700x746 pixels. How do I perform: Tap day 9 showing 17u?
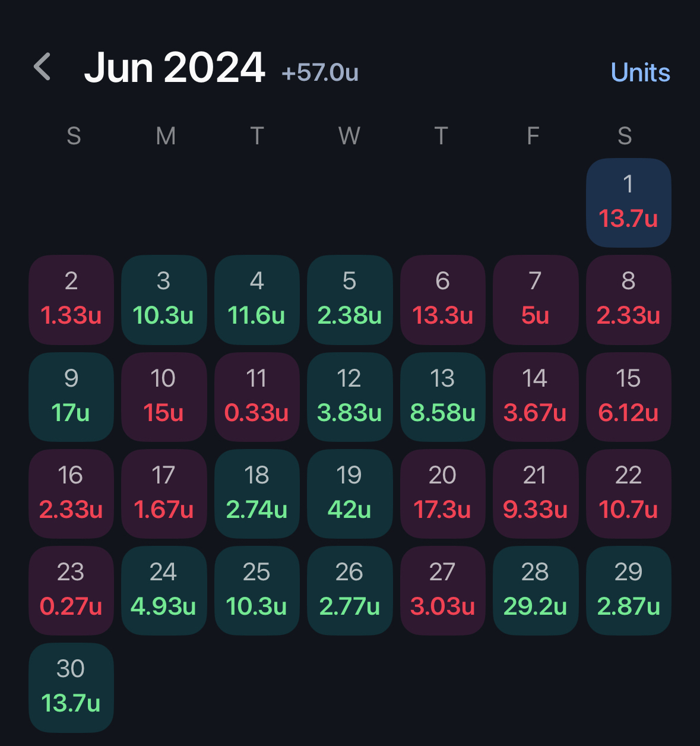click(71, 397)
